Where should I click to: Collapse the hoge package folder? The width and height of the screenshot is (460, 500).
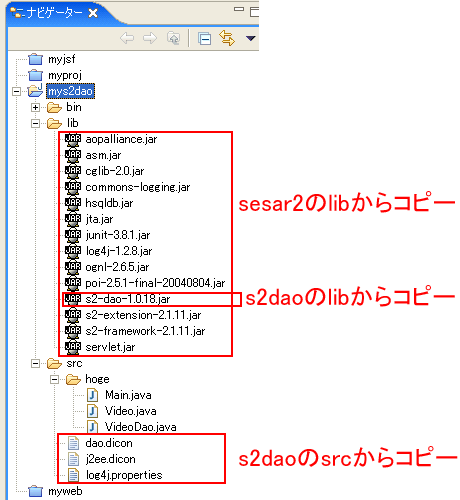click(x=54, y=379)
